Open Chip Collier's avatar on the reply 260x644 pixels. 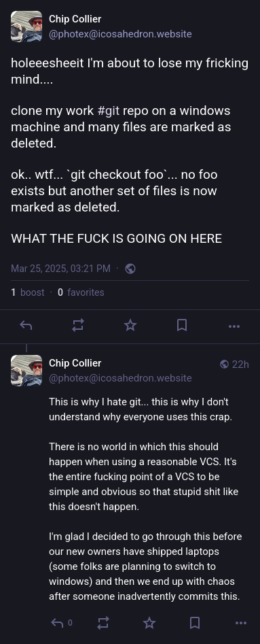tap(26, 371)
